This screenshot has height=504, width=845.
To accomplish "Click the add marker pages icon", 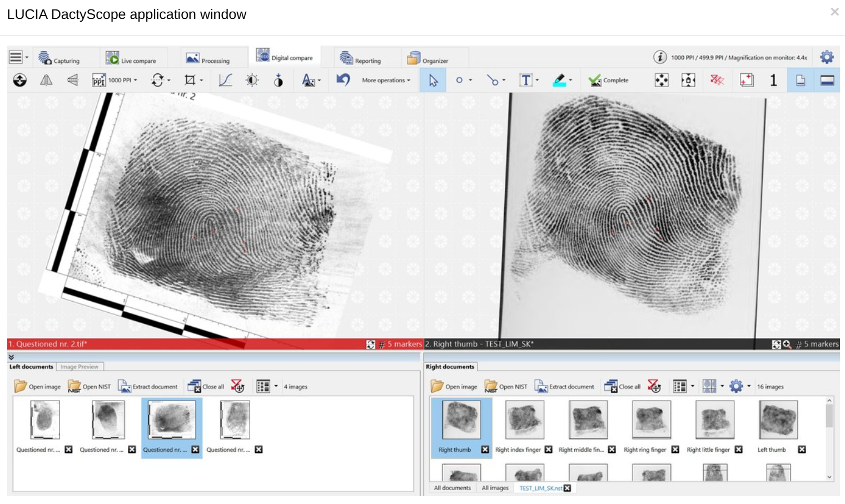I will (747, 80).
